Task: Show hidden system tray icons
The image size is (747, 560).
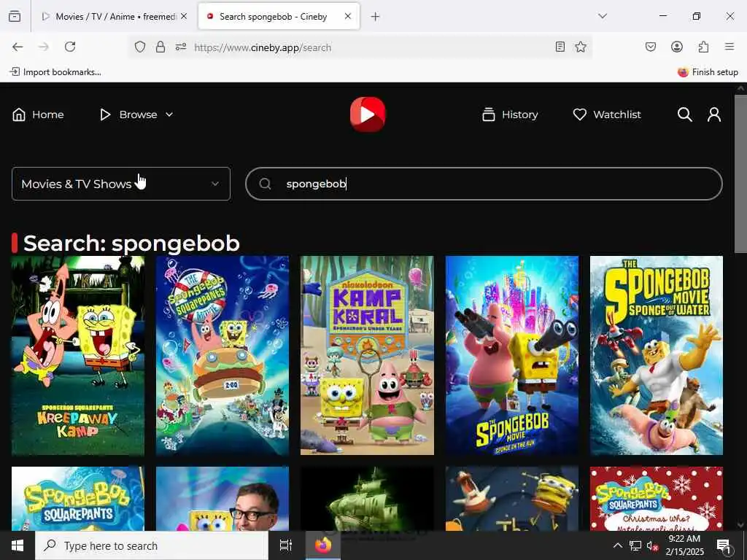Action: tap(617, 545)
